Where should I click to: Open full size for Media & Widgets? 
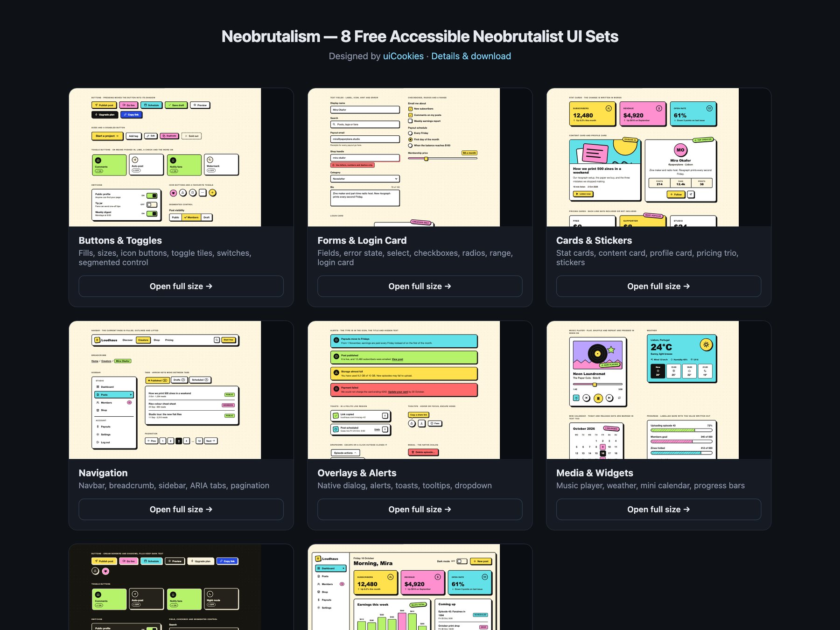tap(658, 509)
